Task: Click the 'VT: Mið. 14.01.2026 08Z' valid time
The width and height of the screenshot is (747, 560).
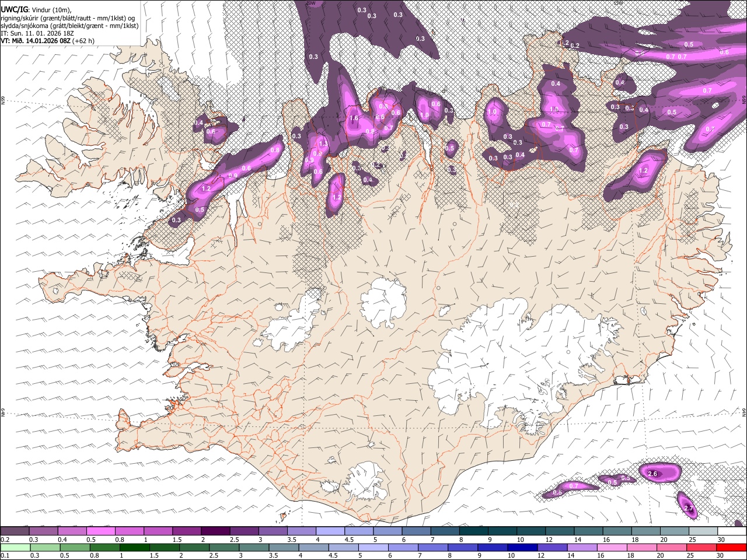Action: tap(36, 41)
